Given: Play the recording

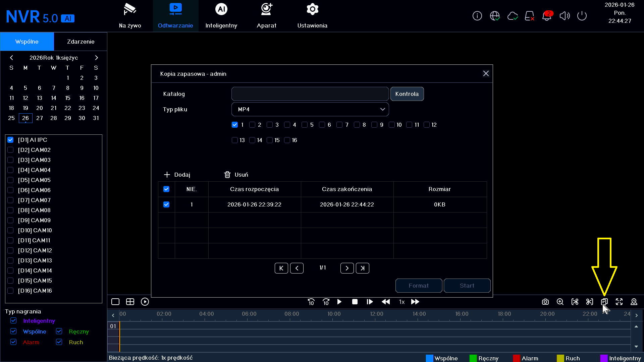Looking at the screenshot, I should pyautogui.click(x=339, y=302).
